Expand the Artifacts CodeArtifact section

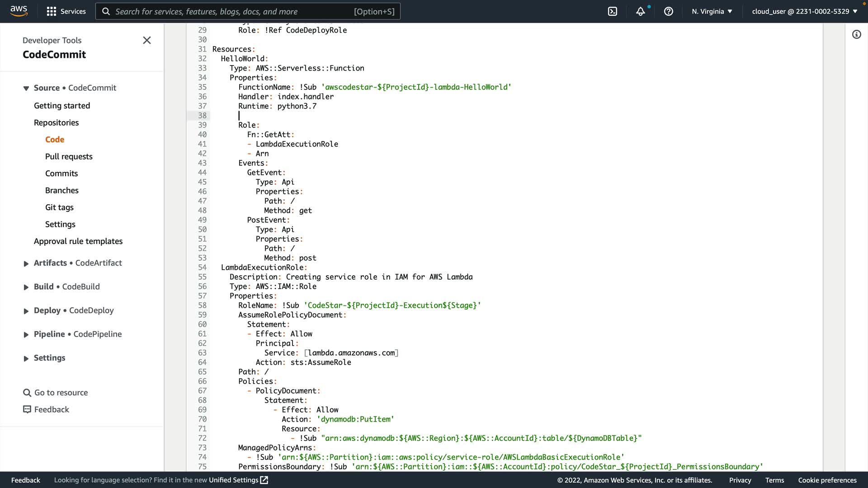click(x=26, y=263)
